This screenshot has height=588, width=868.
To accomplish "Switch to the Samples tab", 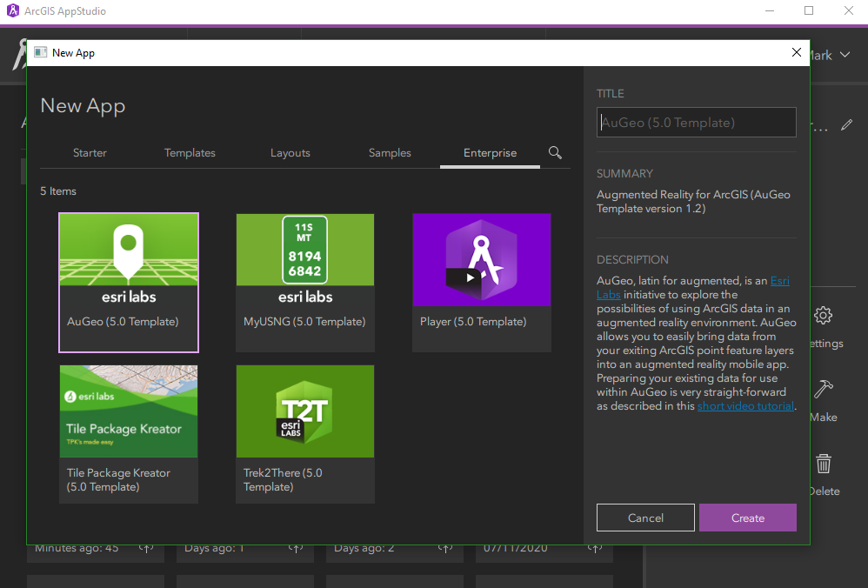I will pos(389,152).
